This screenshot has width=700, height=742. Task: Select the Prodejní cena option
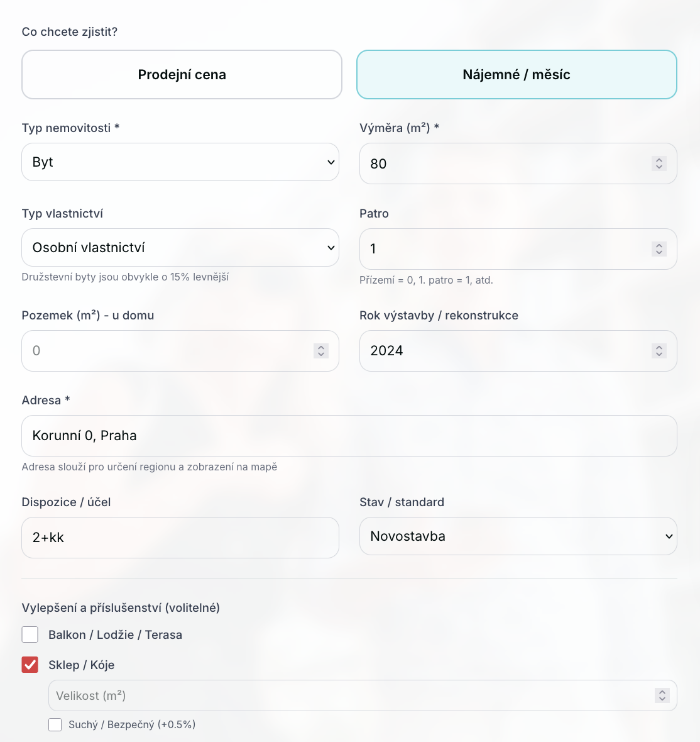point(182,75)
